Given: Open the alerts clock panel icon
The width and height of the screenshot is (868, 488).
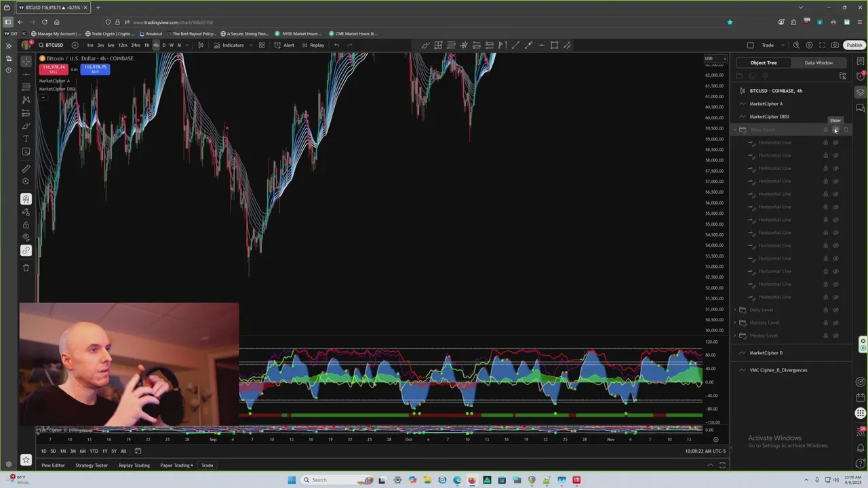Looking at the screenshot, I should (x=861, y=76).
